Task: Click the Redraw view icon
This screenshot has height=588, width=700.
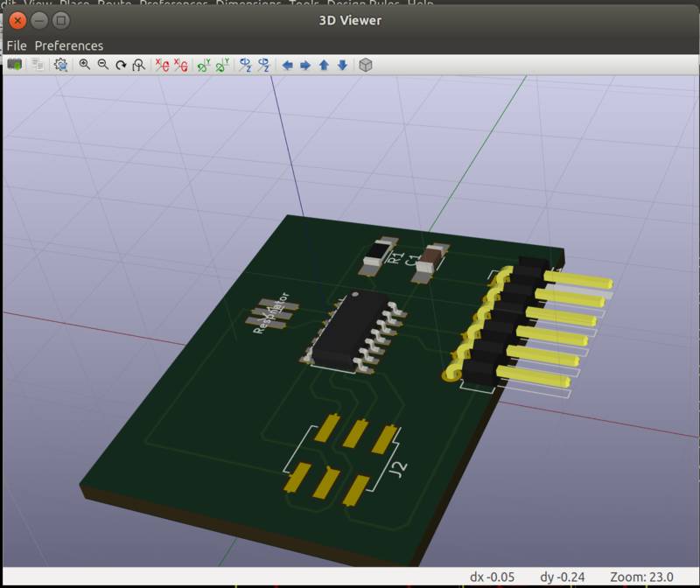Action: point(122,65)
